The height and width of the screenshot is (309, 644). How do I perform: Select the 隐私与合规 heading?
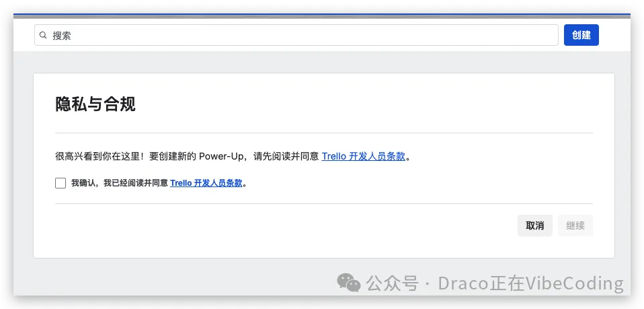[x=95, y=104]
